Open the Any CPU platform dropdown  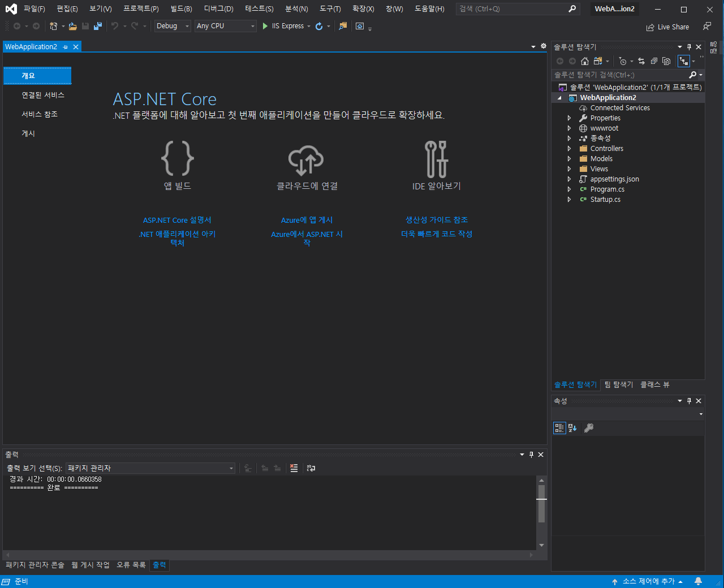pyautogui.click(x=226, y=26)
